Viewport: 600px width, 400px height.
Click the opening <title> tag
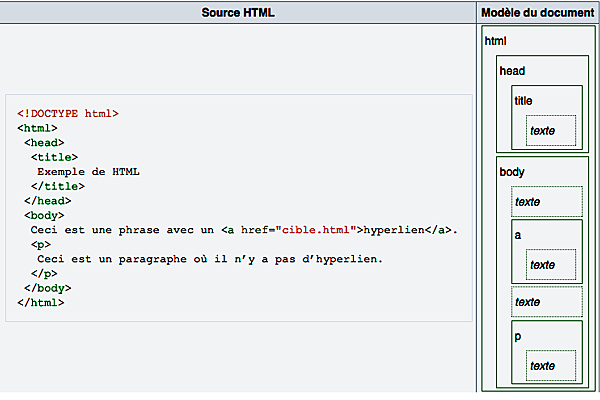[x=54, y=157]
